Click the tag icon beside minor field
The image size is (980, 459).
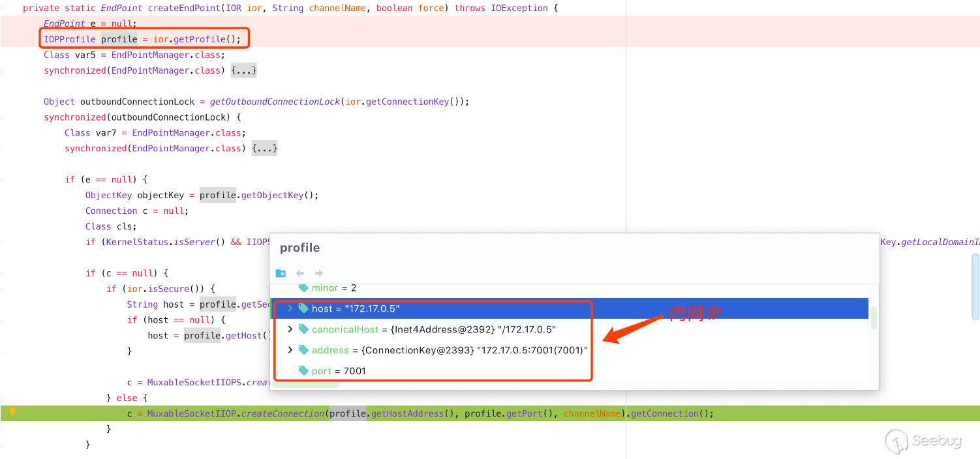(x=303, y=288)
